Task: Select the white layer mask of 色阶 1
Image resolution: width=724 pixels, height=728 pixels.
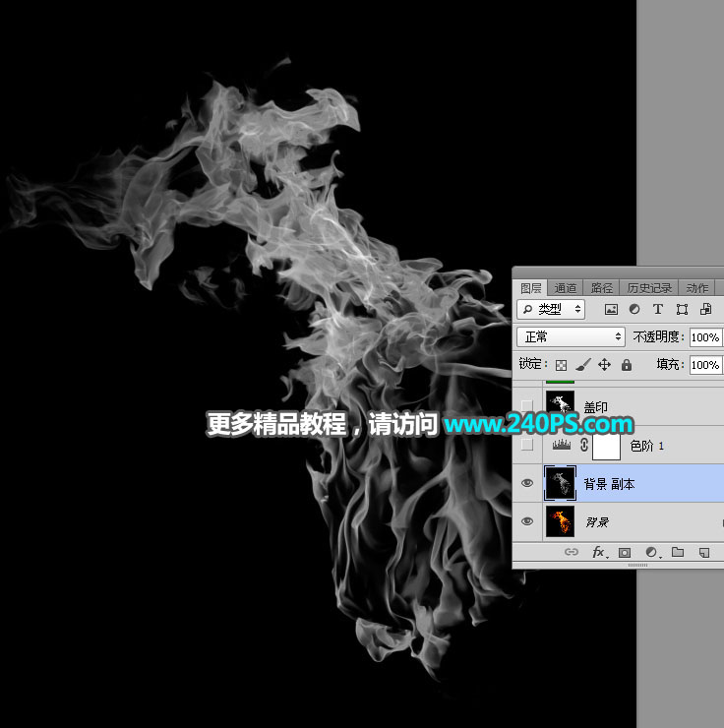Action: 606,446
